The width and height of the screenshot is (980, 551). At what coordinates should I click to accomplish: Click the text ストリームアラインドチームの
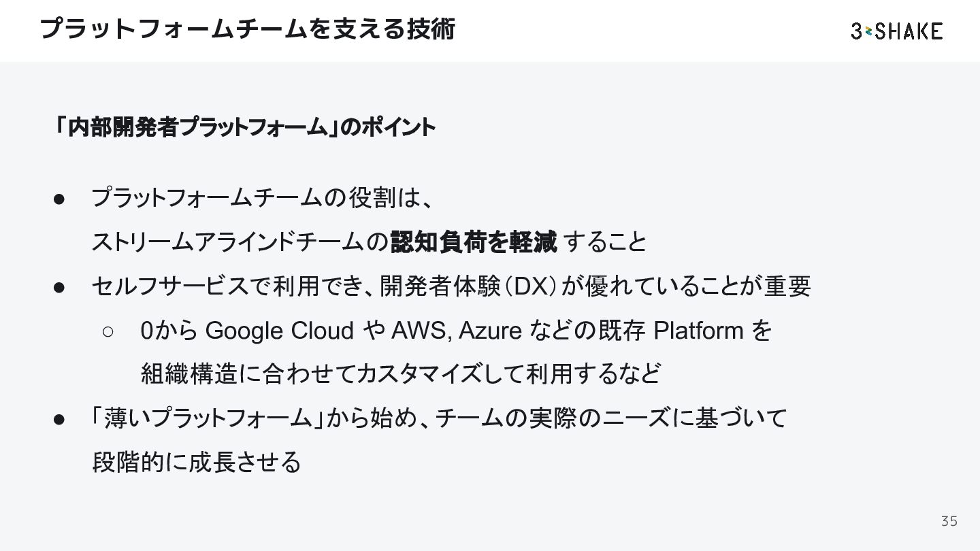[x=240, y=242]
